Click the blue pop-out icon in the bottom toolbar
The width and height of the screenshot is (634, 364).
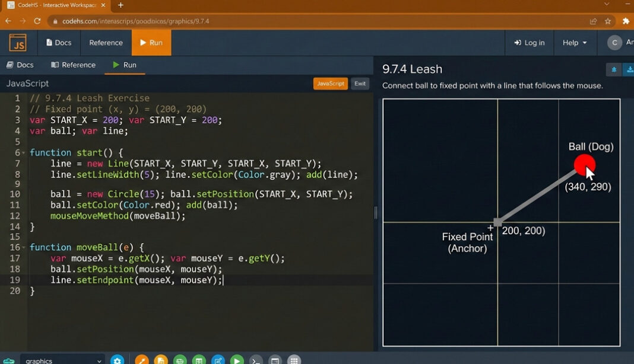218,360
